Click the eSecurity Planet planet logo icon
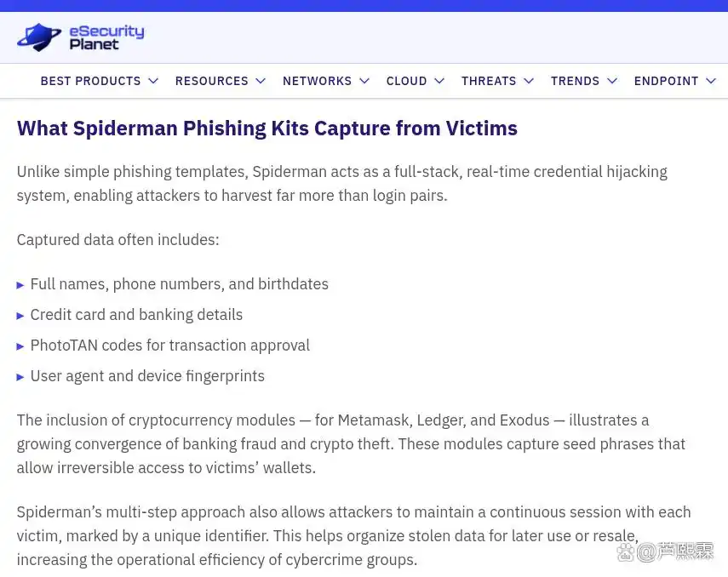This screenshot has height=577, width=728. point(39,37)
